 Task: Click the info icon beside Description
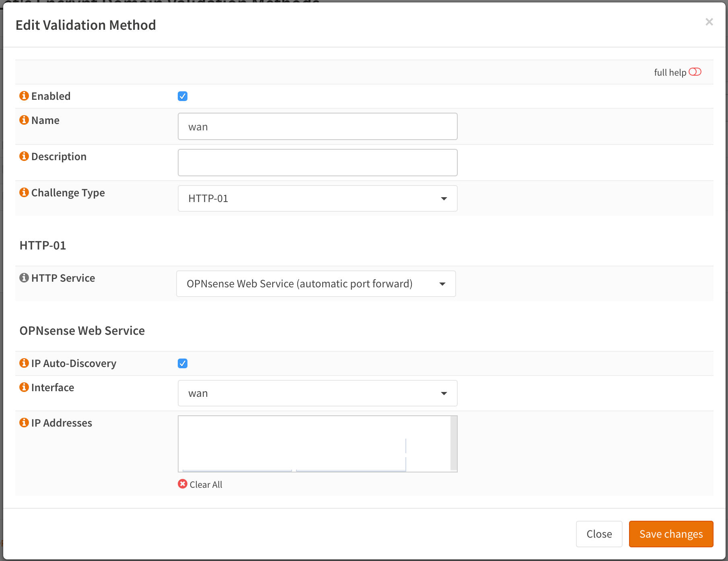pyautogui.click(x=24, y=156)
